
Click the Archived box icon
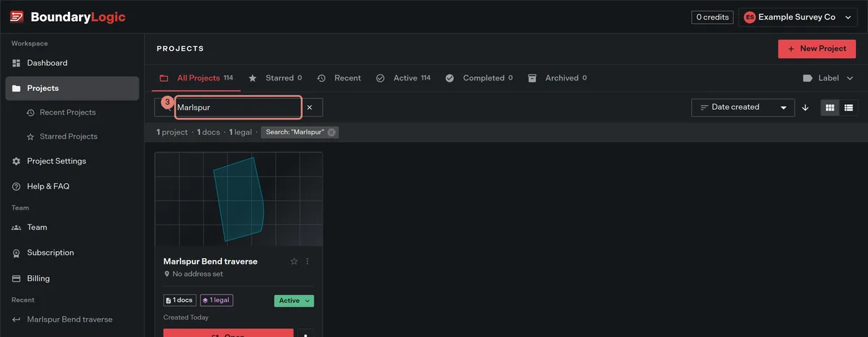532,78
